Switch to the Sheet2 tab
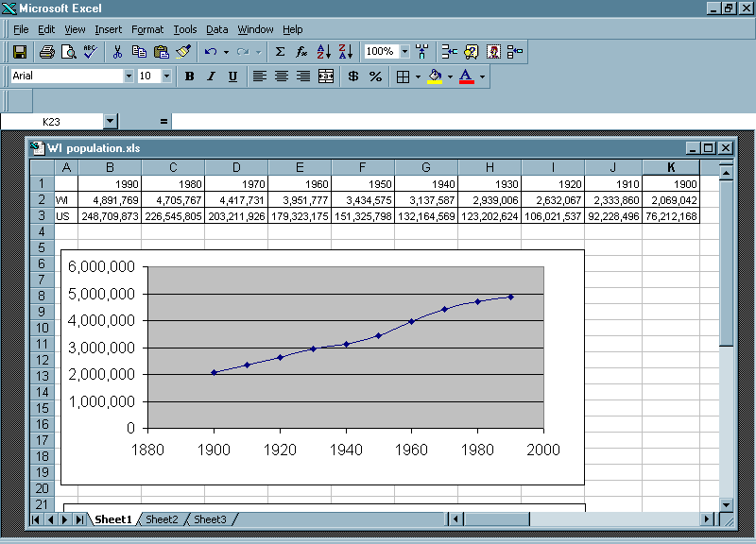Screen dimensions: 756x544 pos(162,519)
